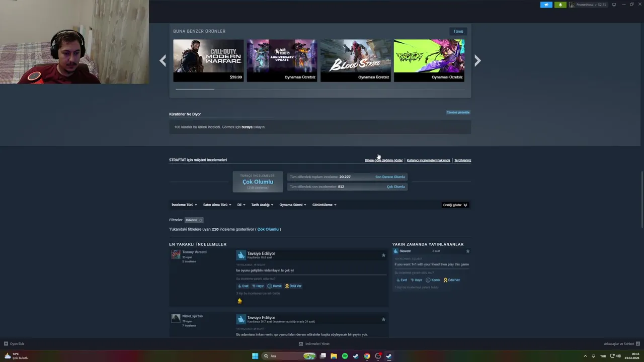Screen dimensions: 644x362
Task: Open the Windows Start menu
Action: tap(255, 356)
